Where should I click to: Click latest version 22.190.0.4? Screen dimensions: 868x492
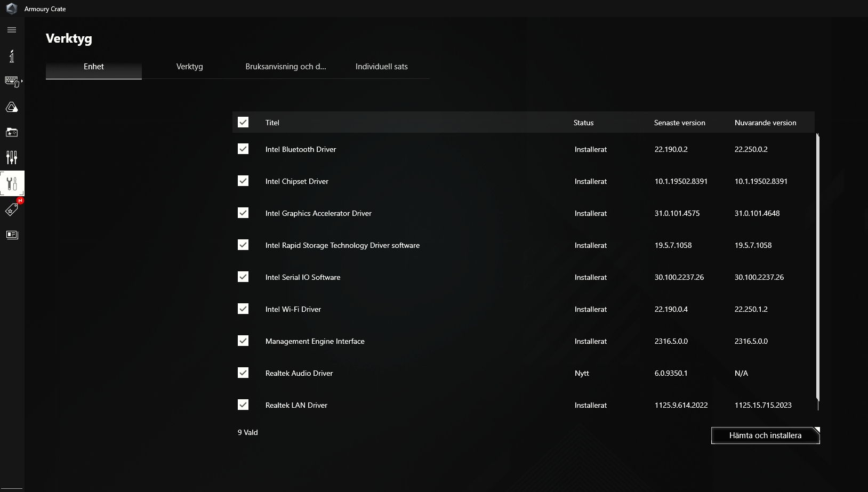(x=671, y=309)
